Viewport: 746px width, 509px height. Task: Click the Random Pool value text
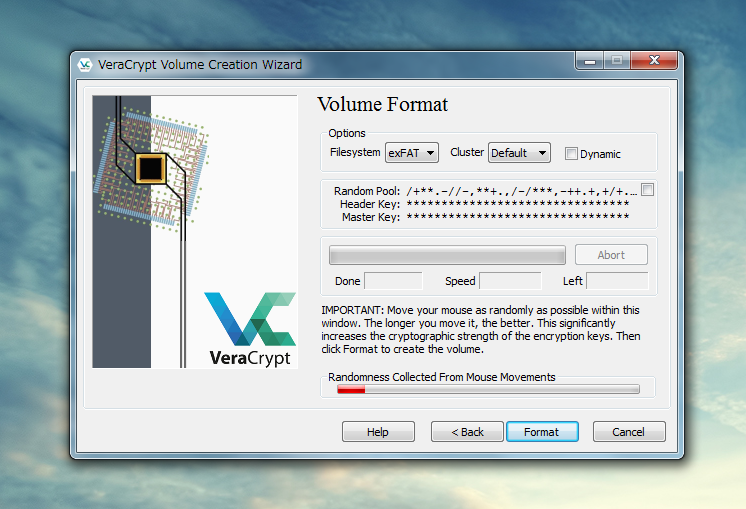(521, 191)
